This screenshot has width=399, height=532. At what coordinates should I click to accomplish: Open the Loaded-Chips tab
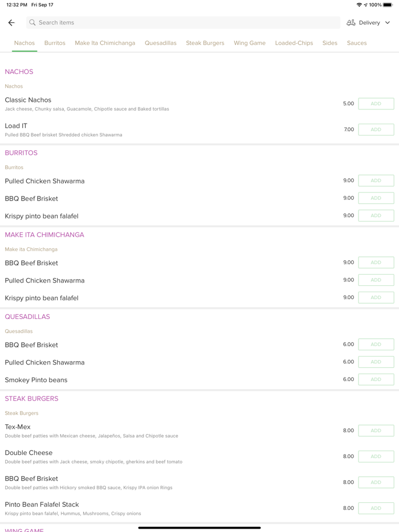294,43
